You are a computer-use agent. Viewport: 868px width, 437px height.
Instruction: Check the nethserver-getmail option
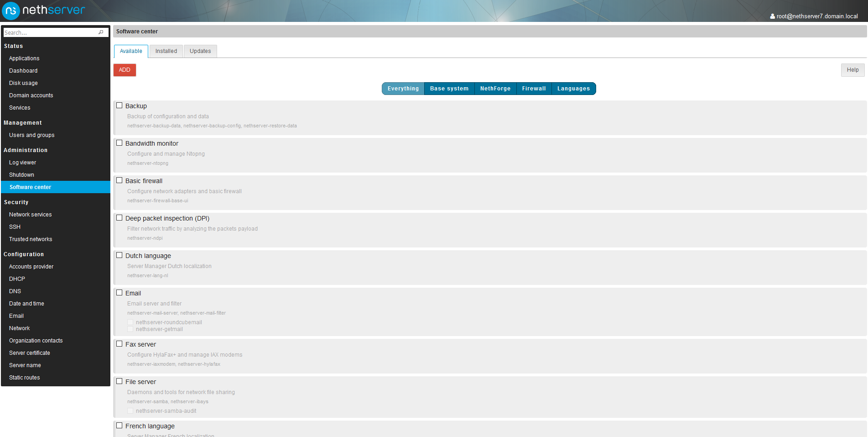(x=130, y=329)
